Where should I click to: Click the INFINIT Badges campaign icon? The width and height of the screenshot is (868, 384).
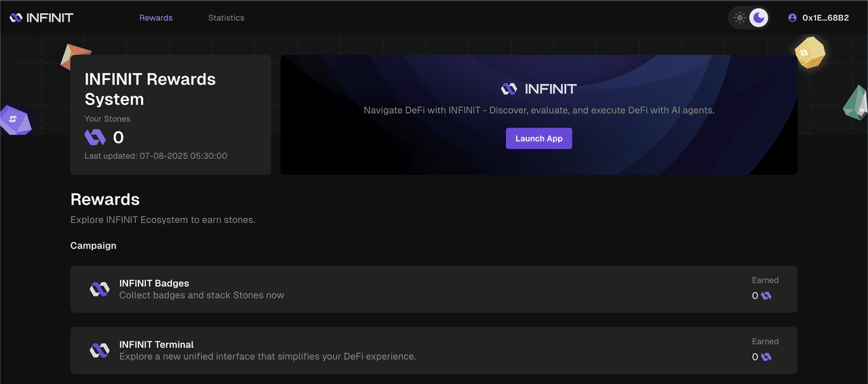[100, 289]
